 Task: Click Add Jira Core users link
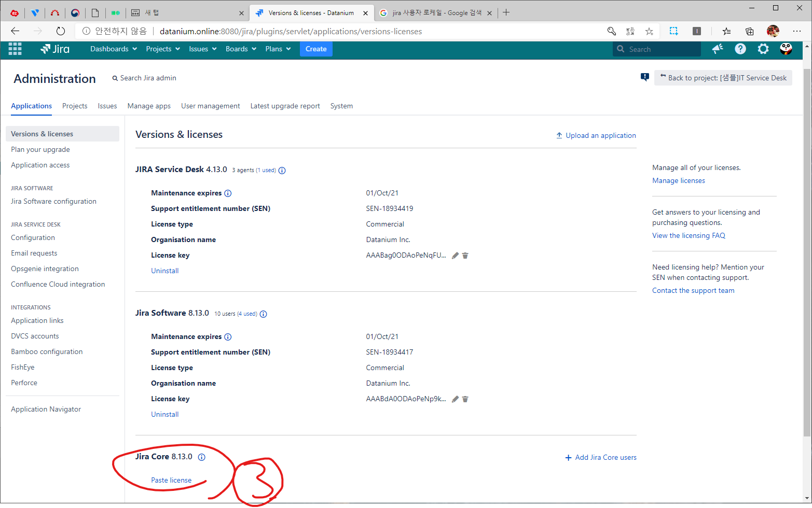(x=601, y=457)
